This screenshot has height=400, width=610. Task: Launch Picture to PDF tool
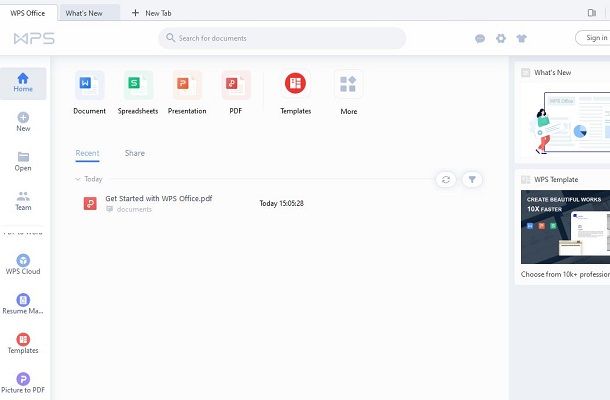click(x=23, y=383)
